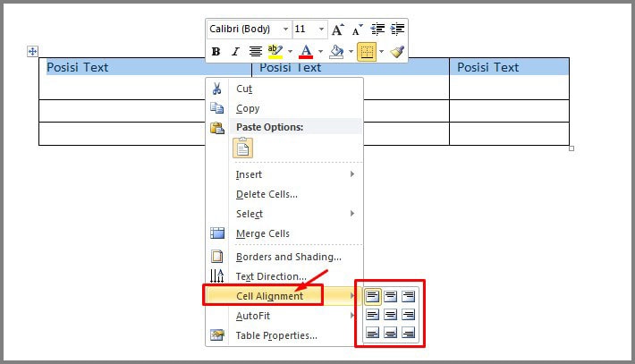
Task: Choose Merge Cells from menu
Action: pyautogui.click(x=284, y=233)
